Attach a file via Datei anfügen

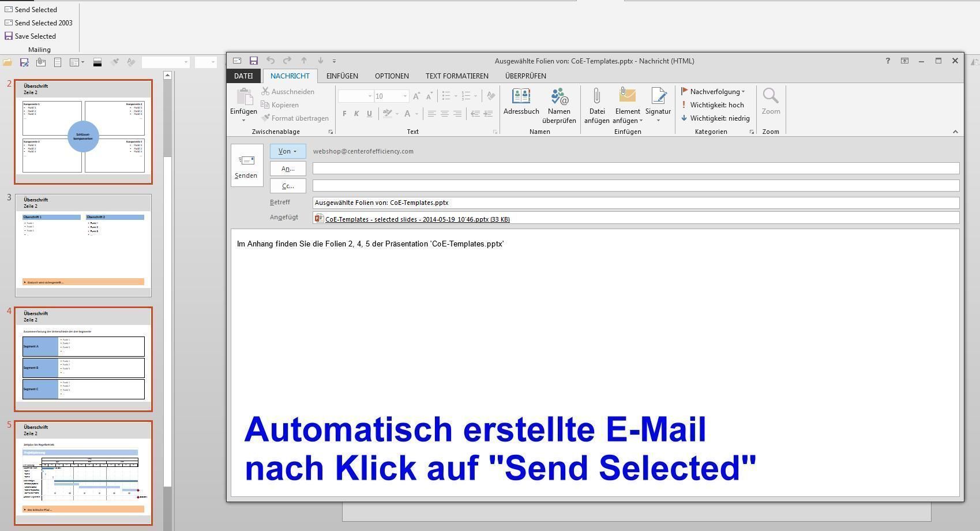pos(596,106)
